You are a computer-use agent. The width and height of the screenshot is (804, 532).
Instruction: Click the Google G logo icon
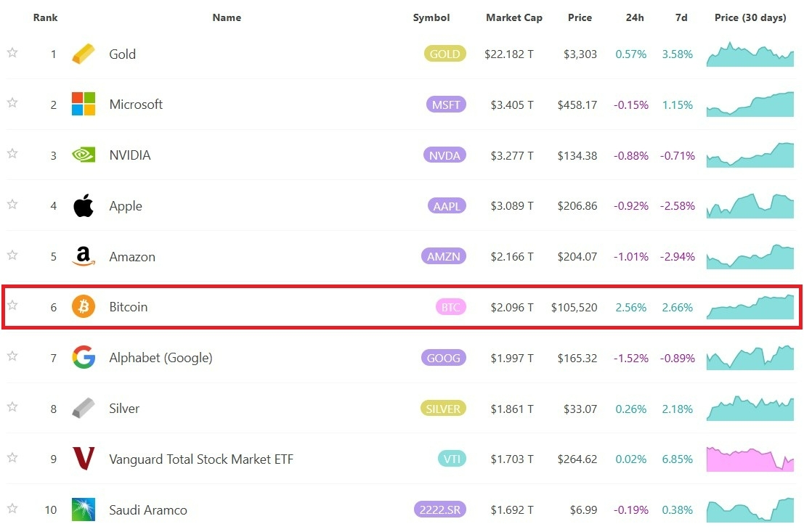point(83,357)
